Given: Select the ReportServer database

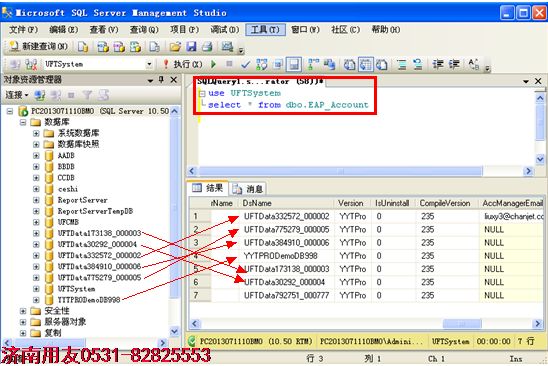Looking at the screenshot, I should coord(82,200).
